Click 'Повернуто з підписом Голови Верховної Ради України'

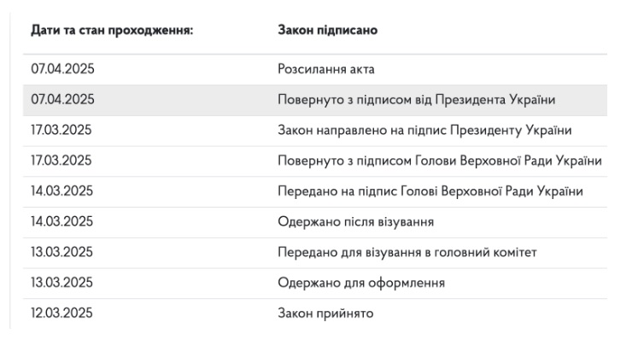pos(440,161)
